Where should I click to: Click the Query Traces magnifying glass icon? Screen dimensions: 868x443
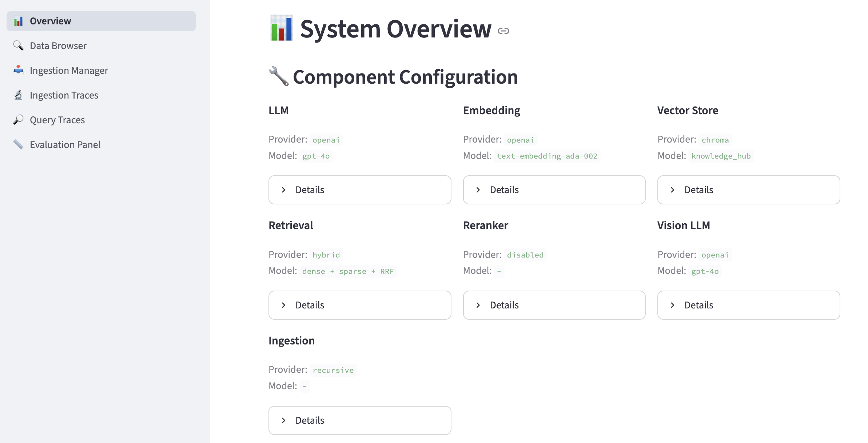pyautogui.click(x=18, y=120)
